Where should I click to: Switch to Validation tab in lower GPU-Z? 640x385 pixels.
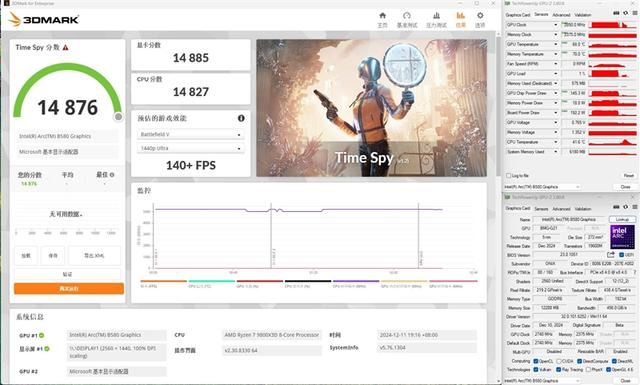coord(583,209)
